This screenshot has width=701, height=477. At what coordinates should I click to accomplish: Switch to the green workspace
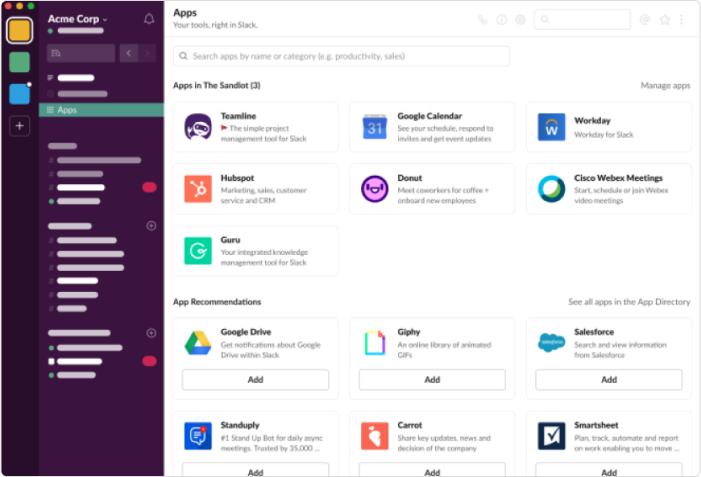pyautogui.click(x=19, y=62)
